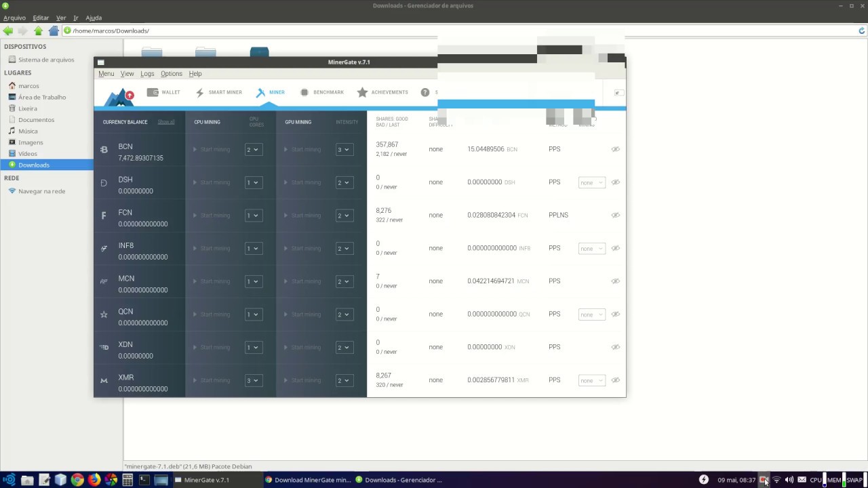Reload the file manager folder view
Image resolution: width=868 pixels, height=488 pixels.
pos(862,30)
